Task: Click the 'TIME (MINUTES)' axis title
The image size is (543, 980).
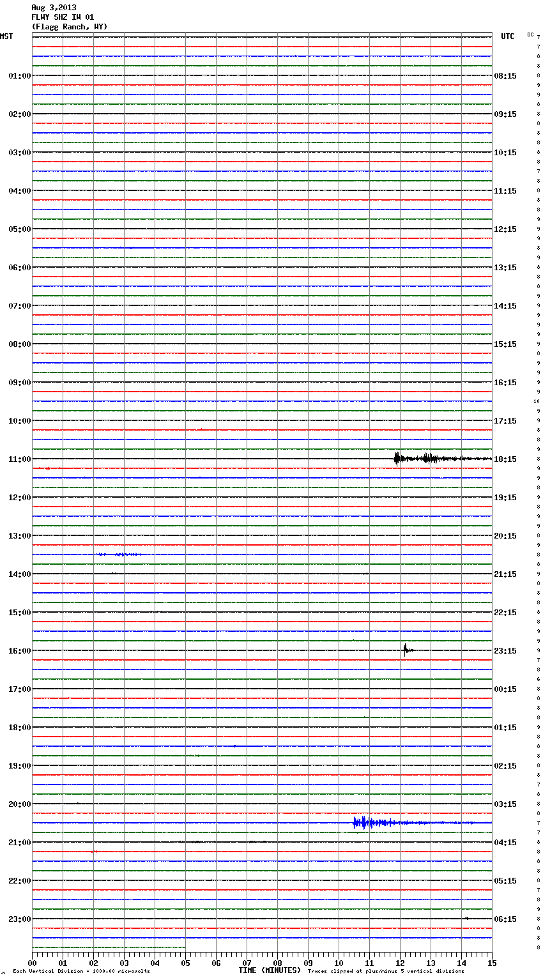Action: pyautogui.click(x=270, y=970)
